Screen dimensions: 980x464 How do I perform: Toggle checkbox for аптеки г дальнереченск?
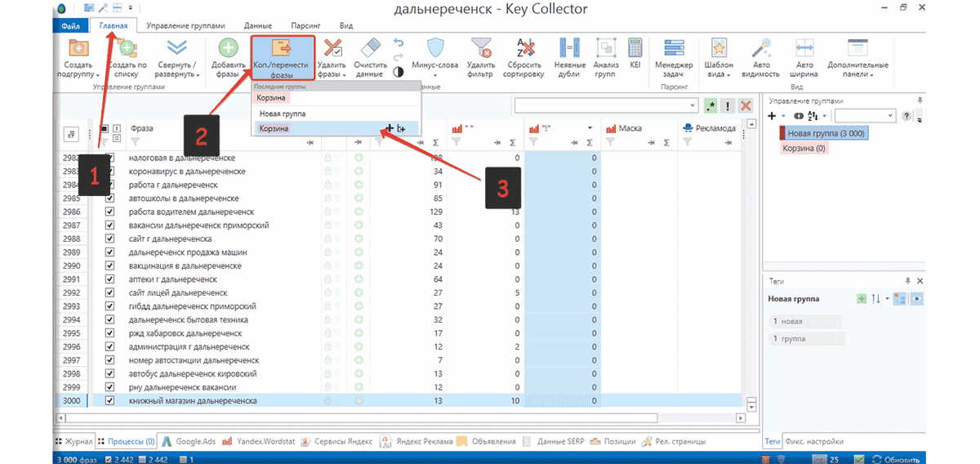click(x=109, y=279)
